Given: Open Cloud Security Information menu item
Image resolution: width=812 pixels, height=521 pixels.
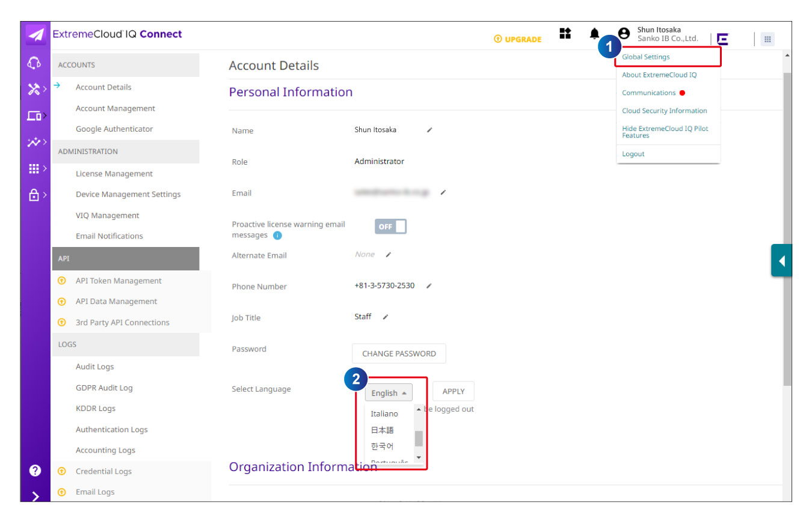Looking at the screenshot, I should (665, 111).
